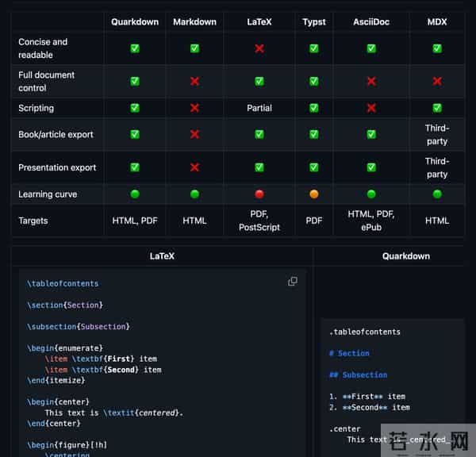Click the green Learning curve circle for Quarkdown
Screen dimensions: 476x457
coord(135,194)
